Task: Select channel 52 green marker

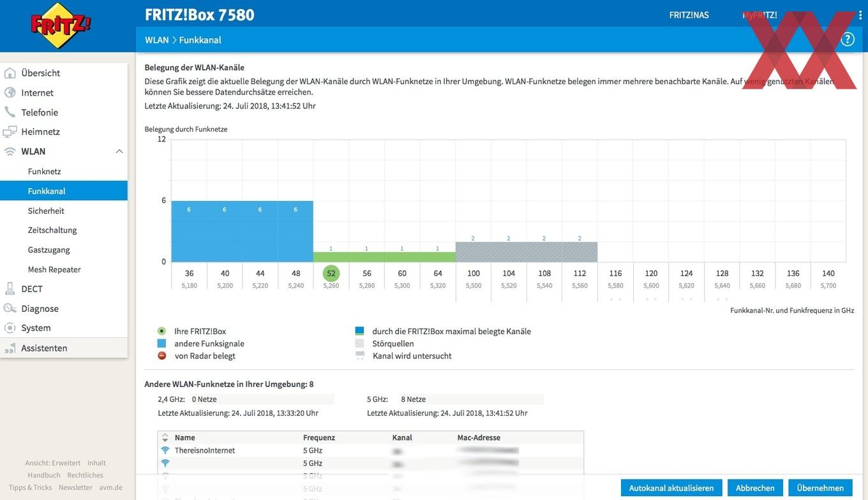Action: pyautogui.click(x=331, y=274)
